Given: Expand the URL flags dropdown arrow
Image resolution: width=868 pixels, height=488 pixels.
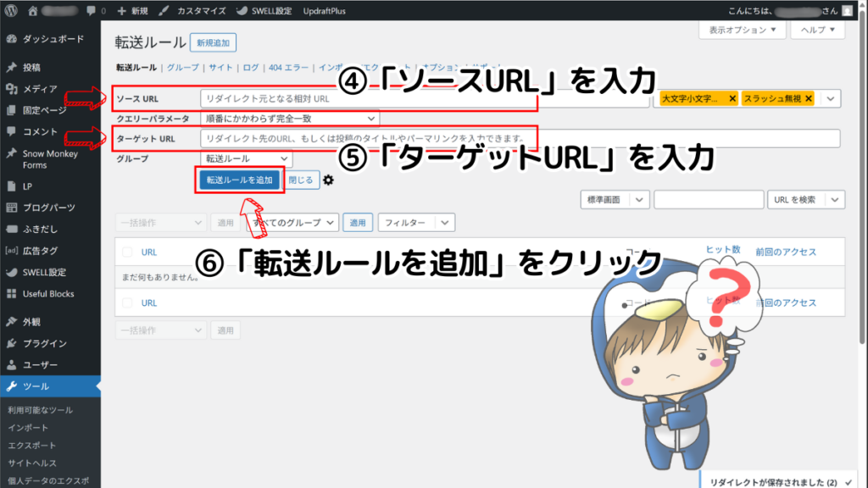Looking at the screenshot, I should pyautogui.click(x=831, y=98).
